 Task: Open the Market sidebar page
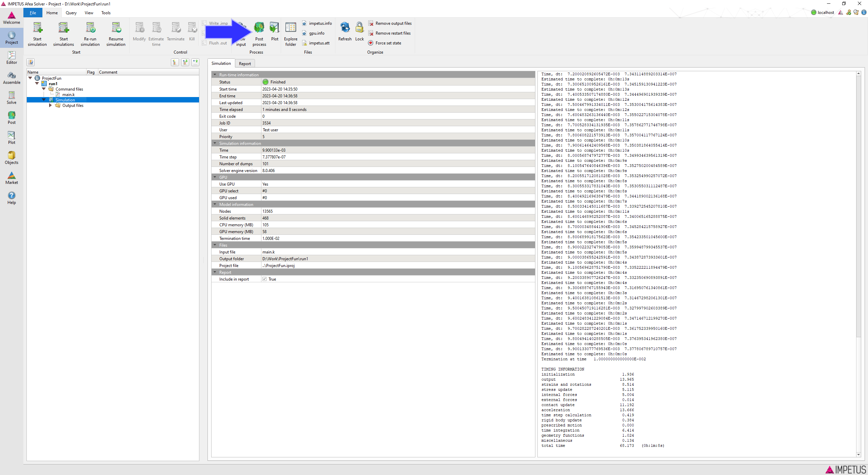(x=12, y=178)
